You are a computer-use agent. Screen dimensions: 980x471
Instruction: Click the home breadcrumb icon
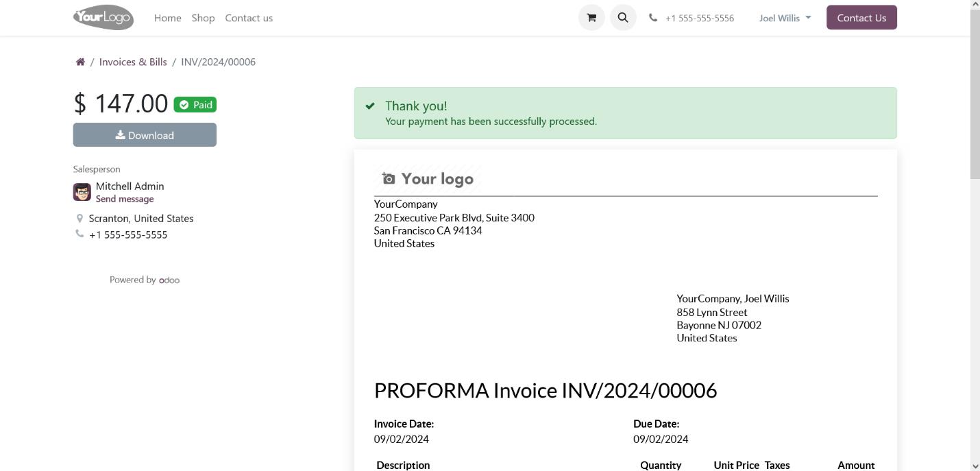pos(80,62)
